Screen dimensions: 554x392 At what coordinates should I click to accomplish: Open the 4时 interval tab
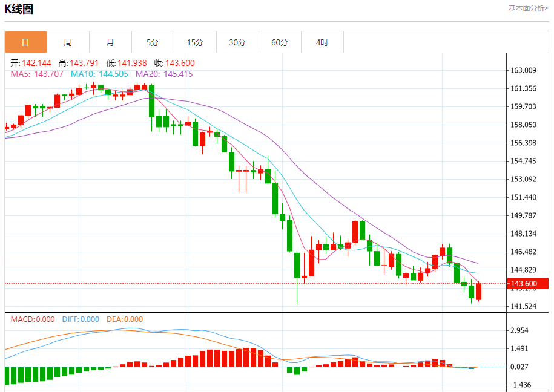click(322, 42)
